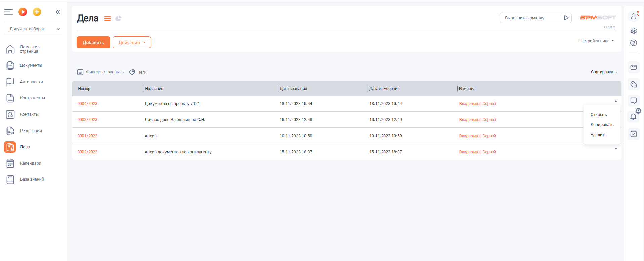The image size is (644, 261).
Task: Open the user profile icon
Action: 634,16
